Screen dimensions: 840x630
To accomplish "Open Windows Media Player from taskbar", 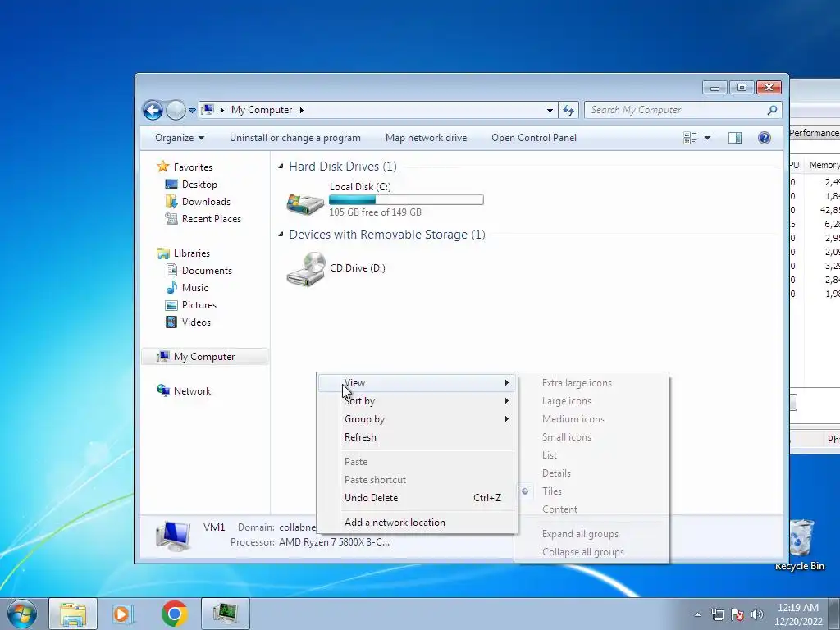I will pos(122,614).
